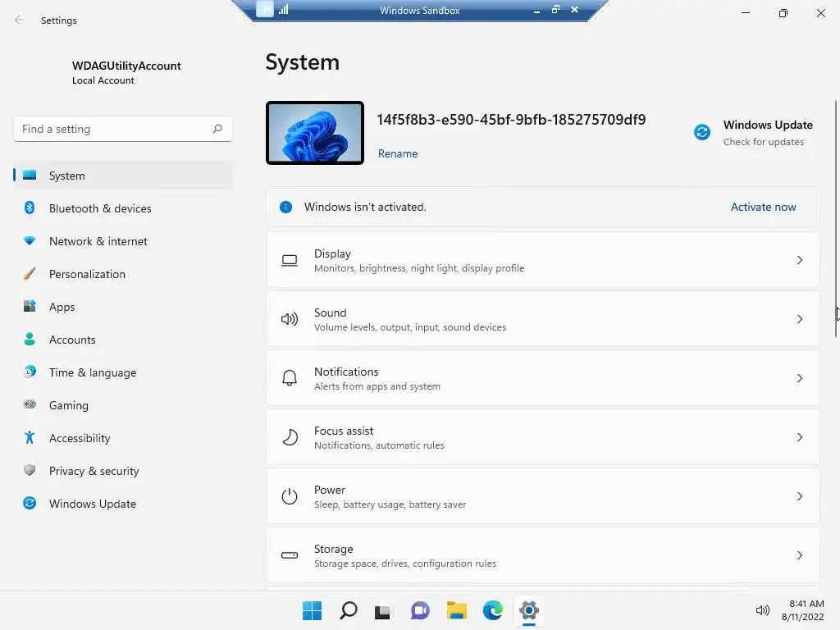Viewport: 840px width, 630px height.
Task: Click the blue info icon beside activation notice
Action: coord(285,207)
